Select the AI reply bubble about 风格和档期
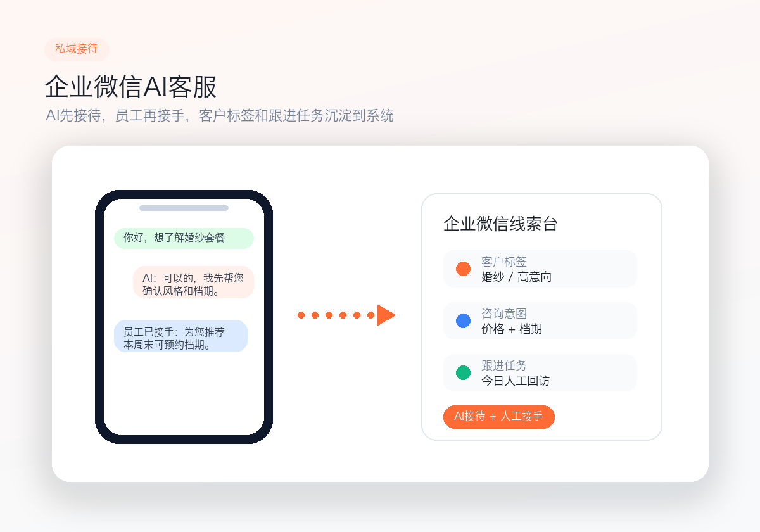760x532 pixels. click(193, 282)
